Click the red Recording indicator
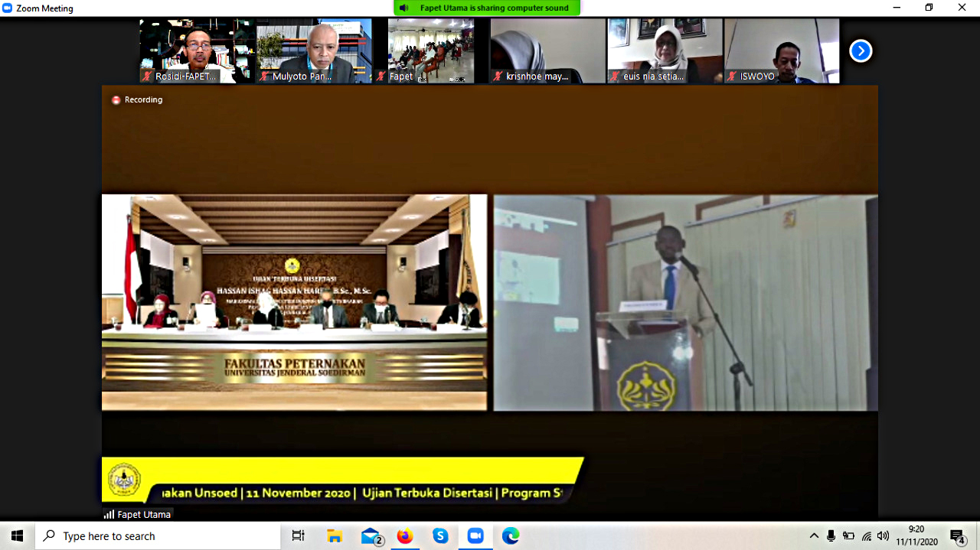Viewport: 980px width, 550px height. pos(116,99)
